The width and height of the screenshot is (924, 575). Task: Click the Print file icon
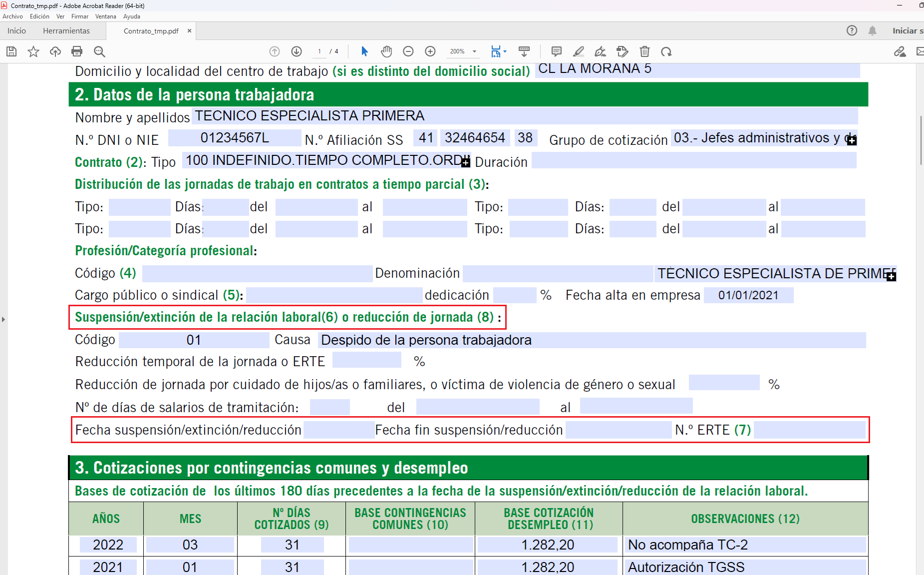77,51
